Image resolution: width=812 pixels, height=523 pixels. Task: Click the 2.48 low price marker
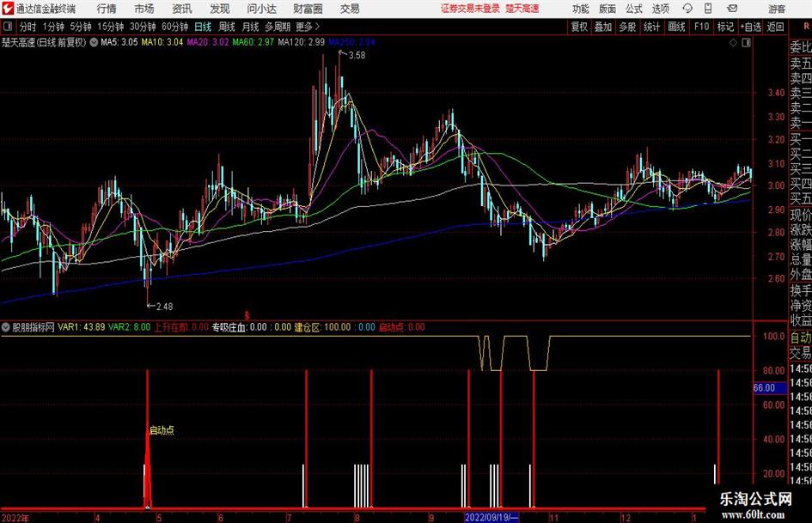point(164,307)
